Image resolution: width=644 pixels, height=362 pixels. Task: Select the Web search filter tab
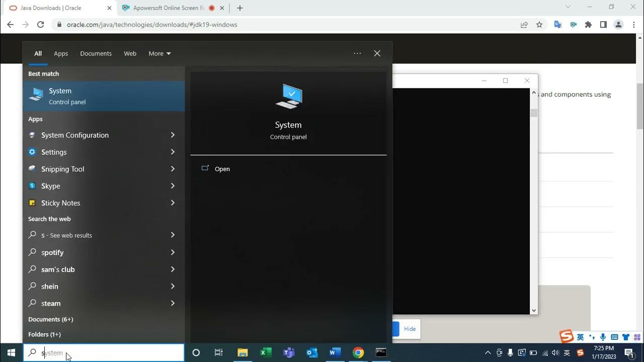130,53
